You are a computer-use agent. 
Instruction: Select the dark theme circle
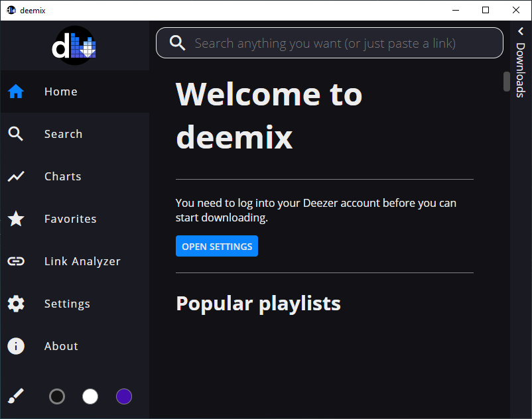click(57, 396)
